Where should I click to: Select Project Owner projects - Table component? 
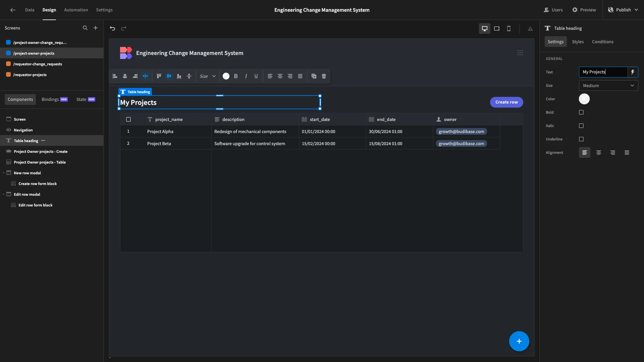click(x=52, y=162)
